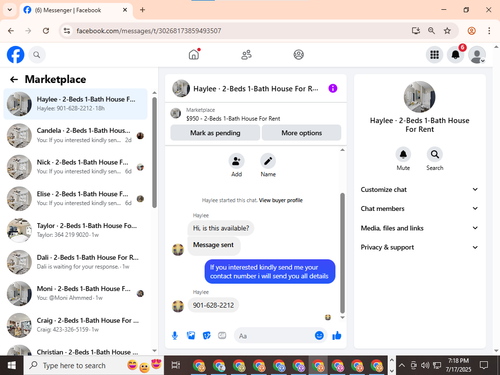Image resolution: width=500 pixels, height=375 pixels.
Task: Click the large Haylee listing profile picture
Action: [x=419, y=97]
